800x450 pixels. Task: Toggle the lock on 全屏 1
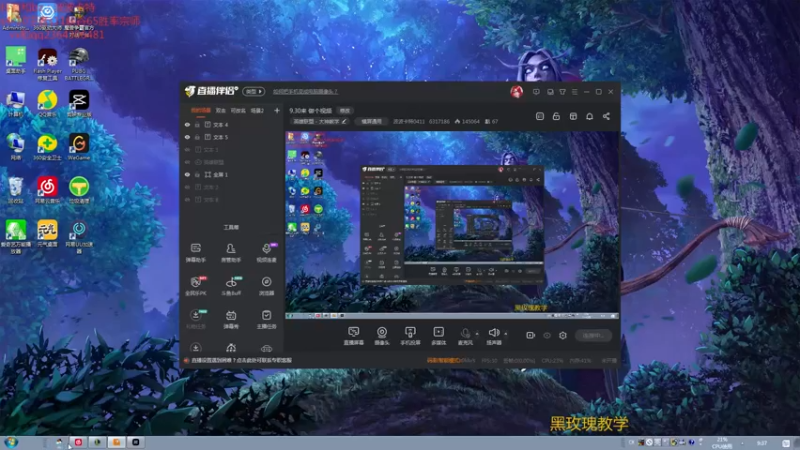(197, 174)
